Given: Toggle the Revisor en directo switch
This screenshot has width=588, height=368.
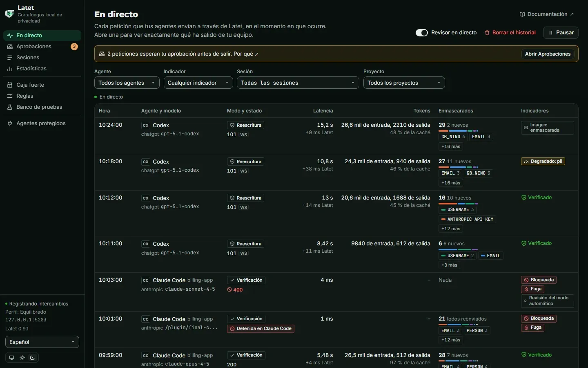Looking at the screenshot, I should [x=422, y=33].
